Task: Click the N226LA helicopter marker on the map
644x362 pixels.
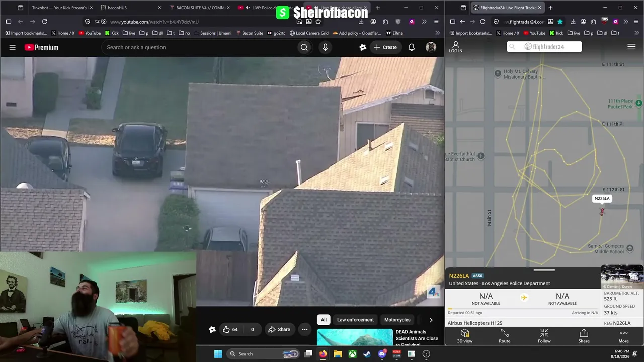Action: tap(602, 212)
